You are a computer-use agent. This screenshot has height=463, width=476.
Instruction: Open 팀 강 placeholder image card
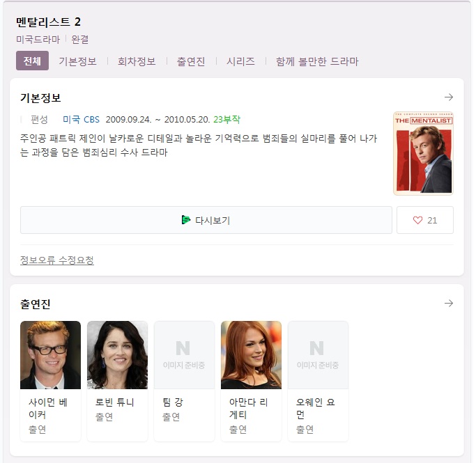click(184, 355)
